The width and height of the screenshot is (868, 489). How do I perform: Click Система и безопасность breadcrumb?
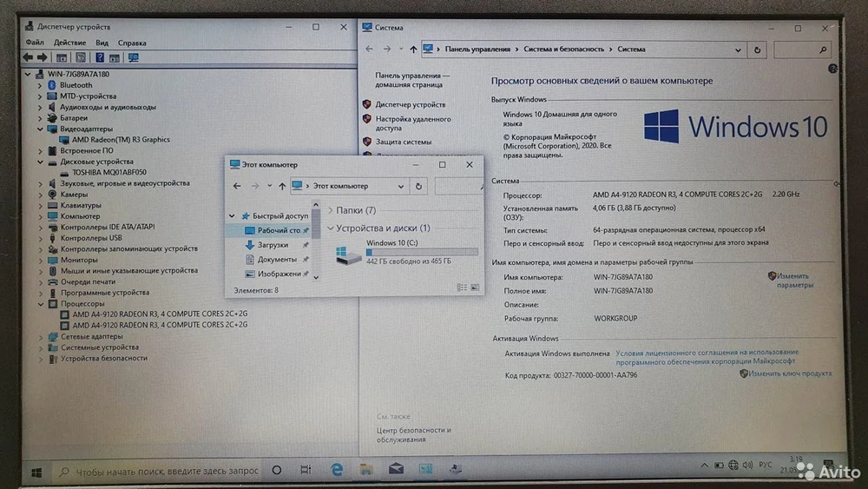(x=563, y=50)
